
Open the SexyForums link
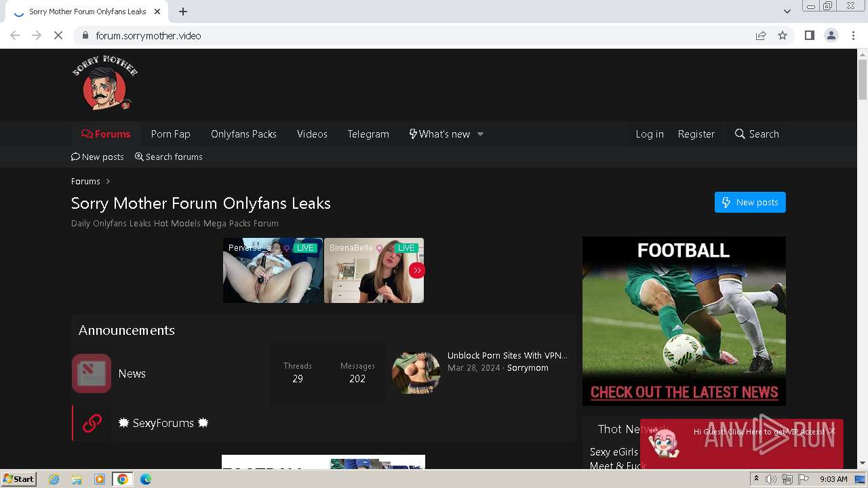[163, 423]
